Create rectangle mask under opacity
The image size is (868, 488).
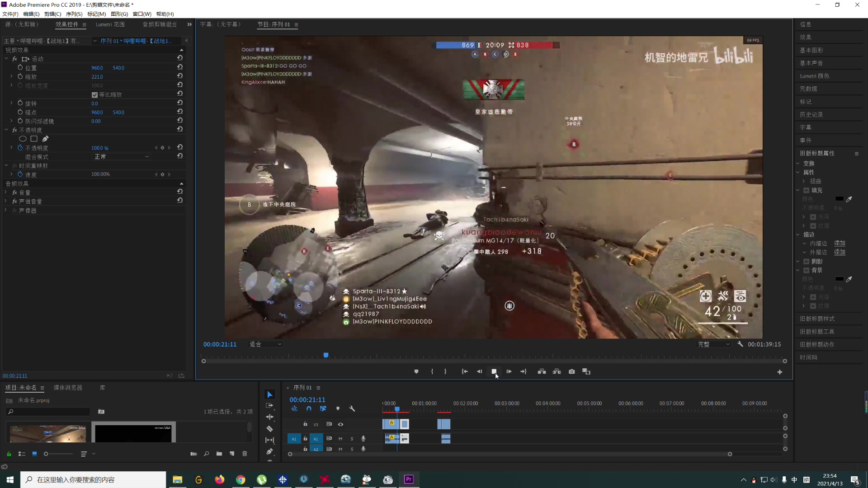(34, 139)
